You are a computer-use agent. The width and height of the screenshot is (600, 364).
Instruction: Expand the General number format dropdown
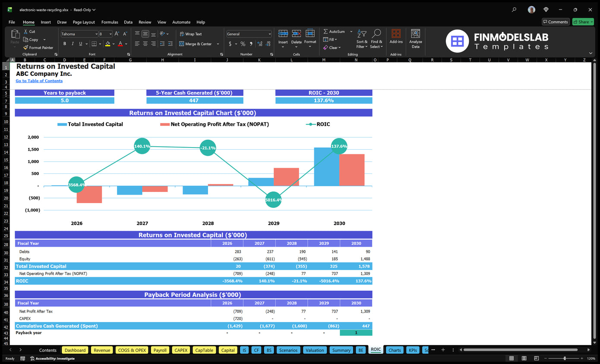tap(270, 34)
